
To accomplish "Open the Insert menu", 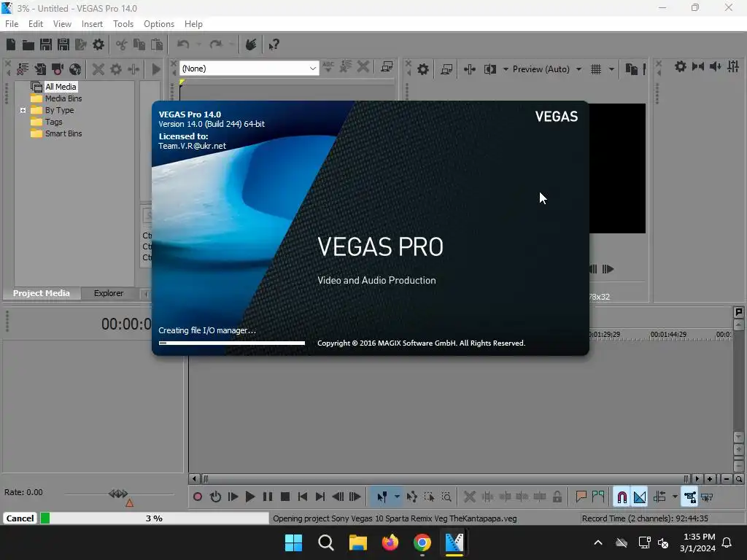I will pos(92,24).
